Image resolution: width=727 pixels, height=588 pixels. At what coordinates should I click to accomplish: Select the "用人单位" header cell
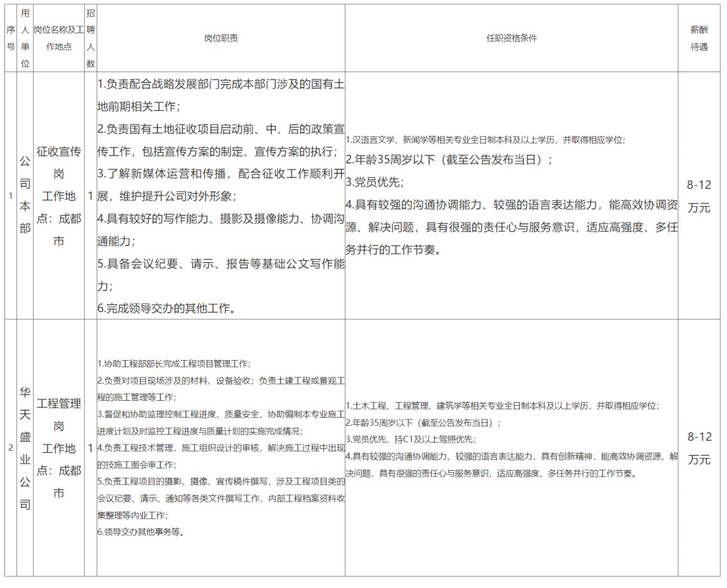click(25, 38)
